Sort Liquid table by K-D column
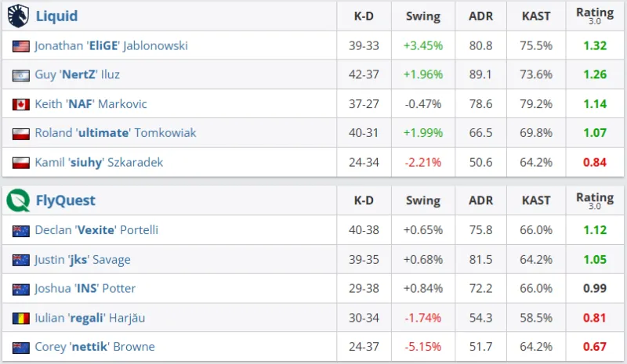627x364 pixels. point(364,16)
